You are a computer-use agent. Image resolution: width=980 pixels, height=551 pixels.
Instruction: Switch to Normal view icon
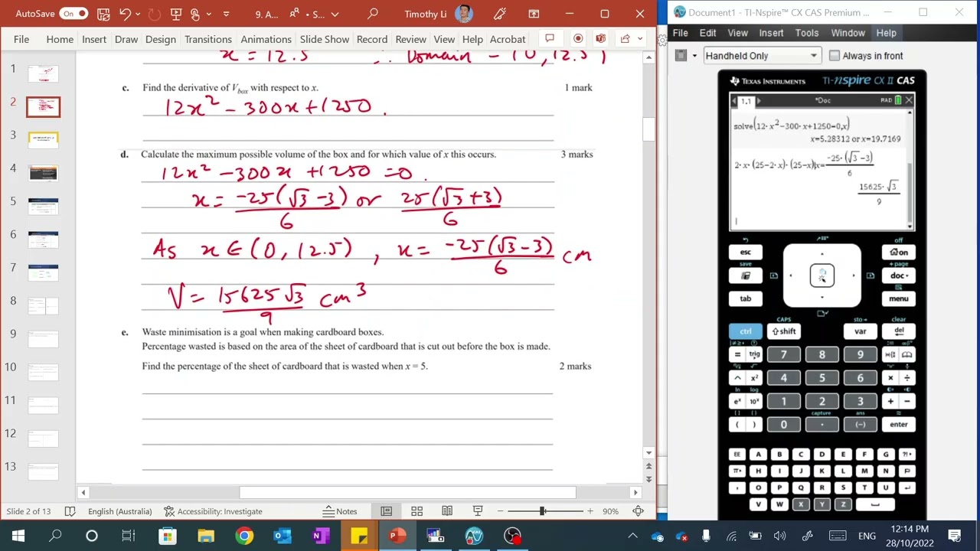click(386, 511)
